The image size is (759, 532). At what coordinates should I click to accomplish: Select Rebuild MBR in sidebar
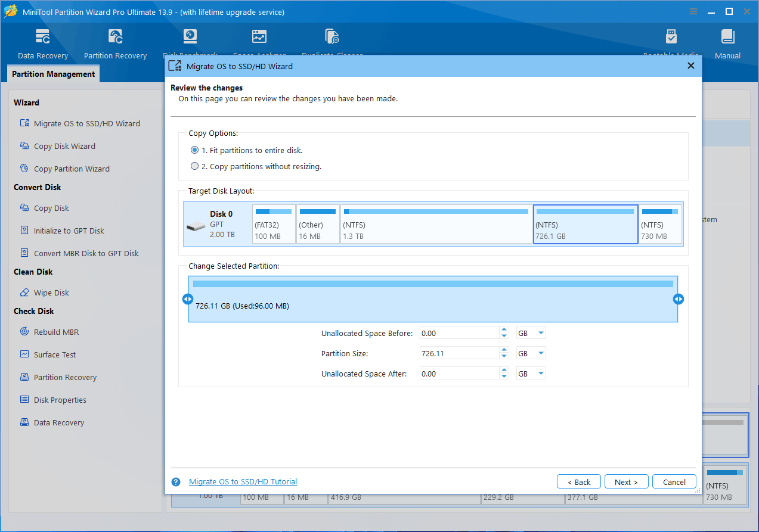coord(49,332)
